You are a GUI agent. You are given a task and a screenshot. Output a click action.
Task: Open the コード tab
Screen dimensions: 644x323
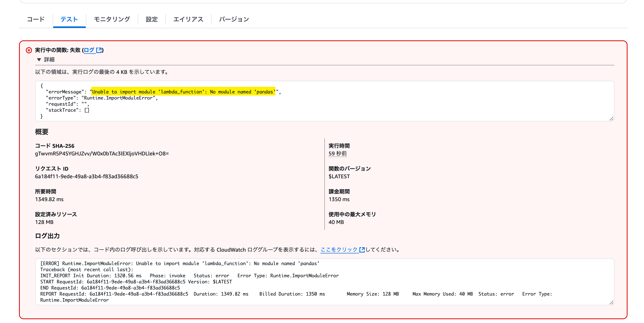click(36, 19)
